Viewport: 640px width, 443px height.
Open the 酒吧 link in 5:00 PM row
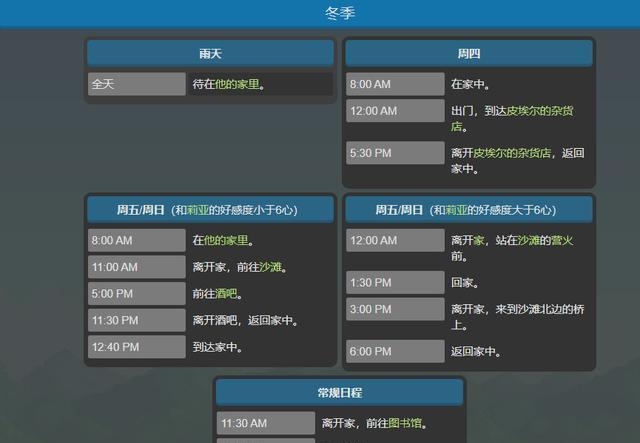[226, 294]
